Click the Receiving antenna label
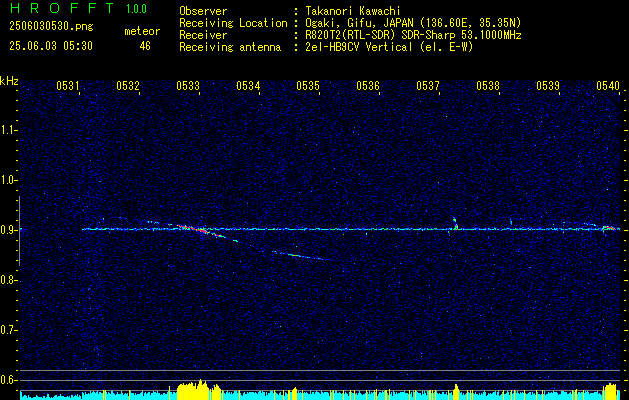Image resolution: width=629 pixels, height=400 pixels. pyautogui.click(x=230, y=47)
